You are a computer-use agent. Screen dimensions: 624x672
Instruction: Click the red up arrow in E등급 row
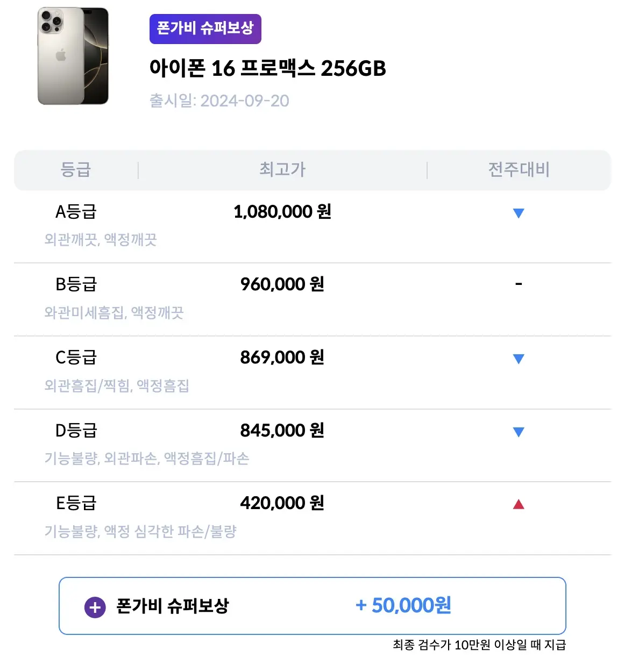click(519, 504)
